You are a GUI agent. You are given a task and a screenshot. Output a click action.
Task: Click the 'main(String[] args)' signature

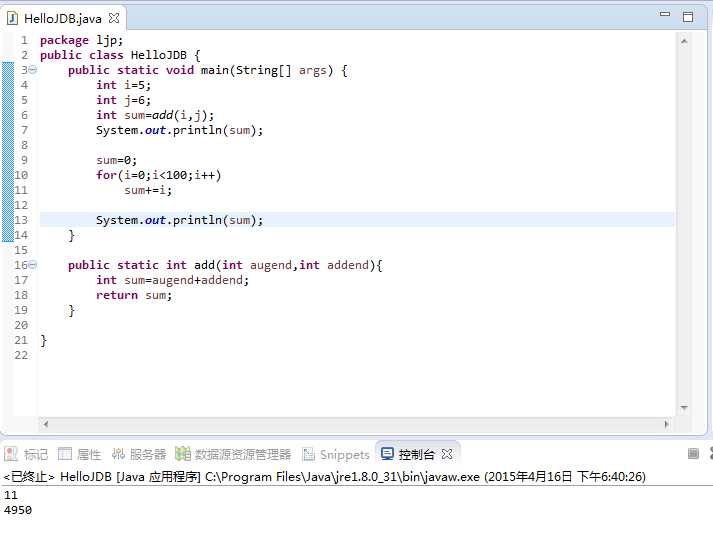click(267, 70)
